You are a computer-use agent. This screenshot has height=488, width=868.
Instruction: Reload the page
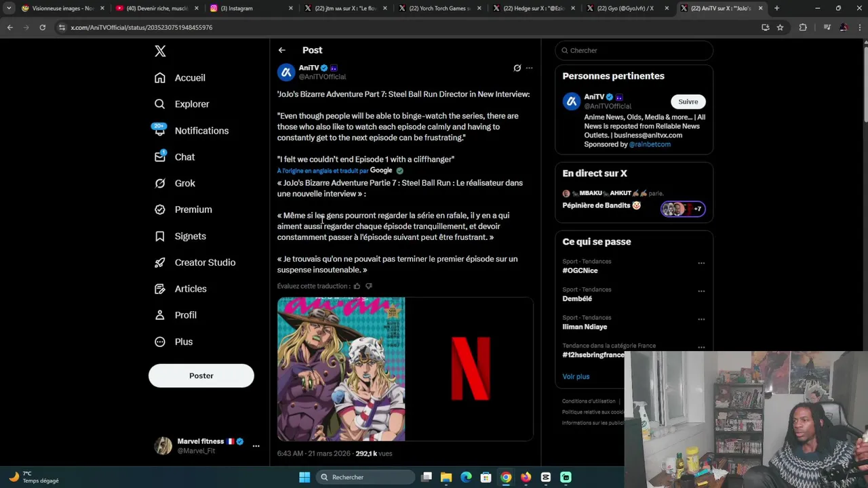click(42, 27)
